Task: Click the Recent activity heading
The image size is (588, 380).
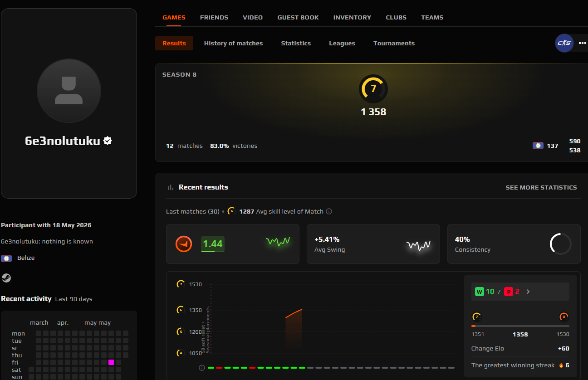Action: point(26,299)
